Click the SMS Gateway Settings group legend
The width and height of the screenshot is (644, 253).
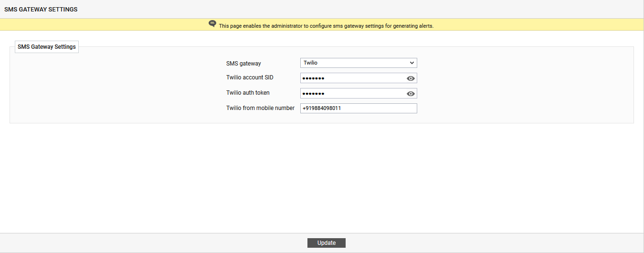click(x=46, y=47)
